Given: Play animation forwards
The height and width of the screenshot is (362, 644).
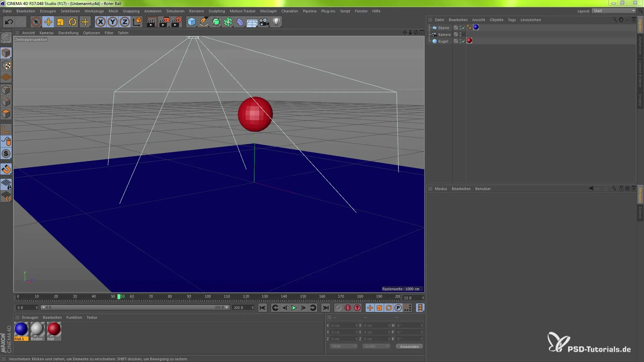Looking at the screenshot, I should click(x=294, y=308).
